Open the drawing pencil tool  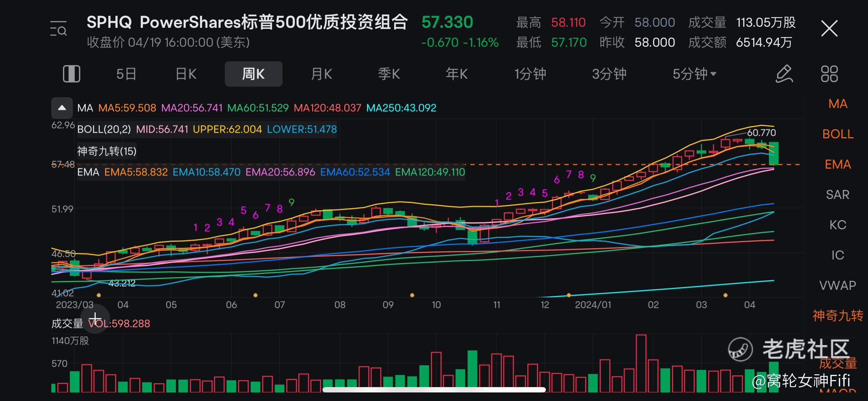pyautogui.click(x=784, y=74)
